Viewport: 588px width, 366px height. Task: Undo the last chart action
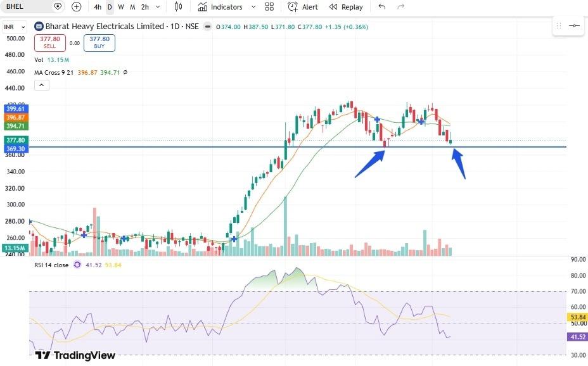[381, 7]
